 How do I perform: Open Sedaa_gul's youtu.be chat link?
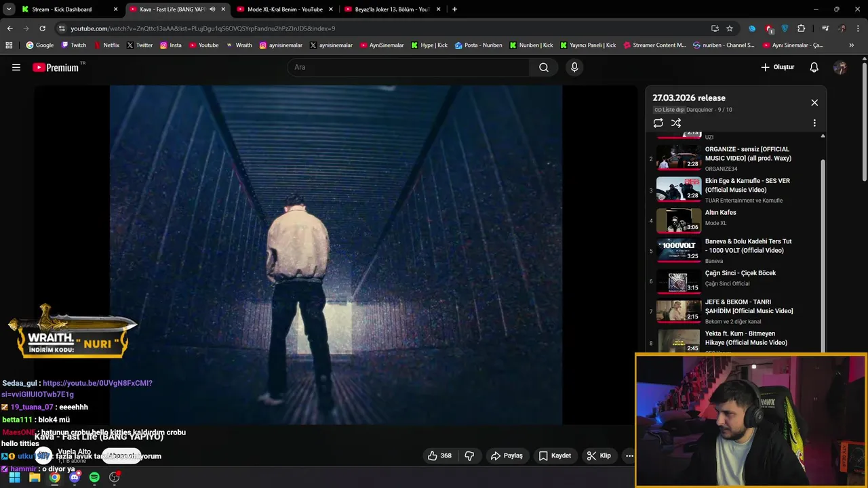tap(77, 388)
